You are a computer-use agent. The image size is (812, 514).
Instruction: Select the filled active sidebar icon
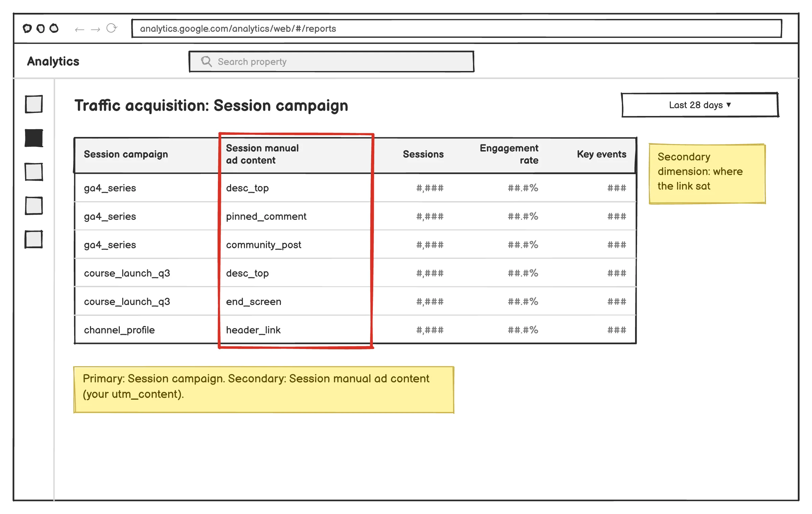[x=34, y=138]
